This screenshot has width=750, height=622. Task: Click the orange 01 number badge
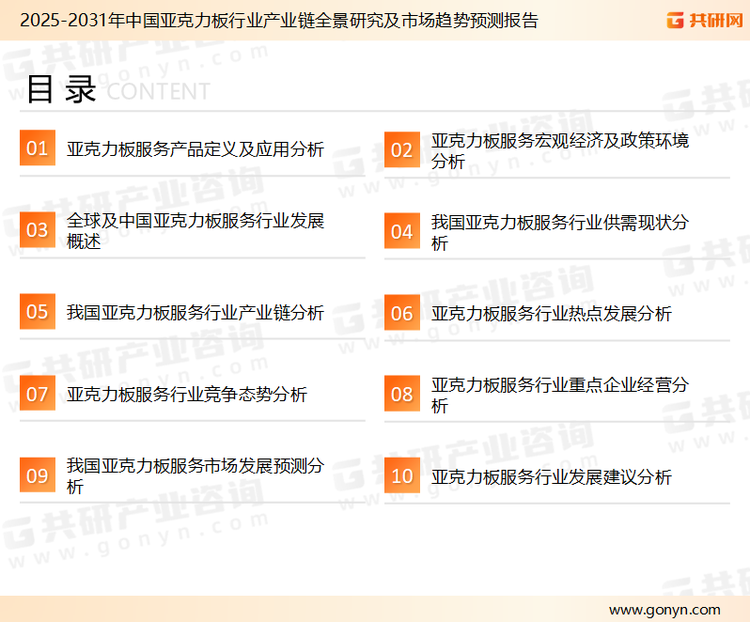[x=37, y=148]
